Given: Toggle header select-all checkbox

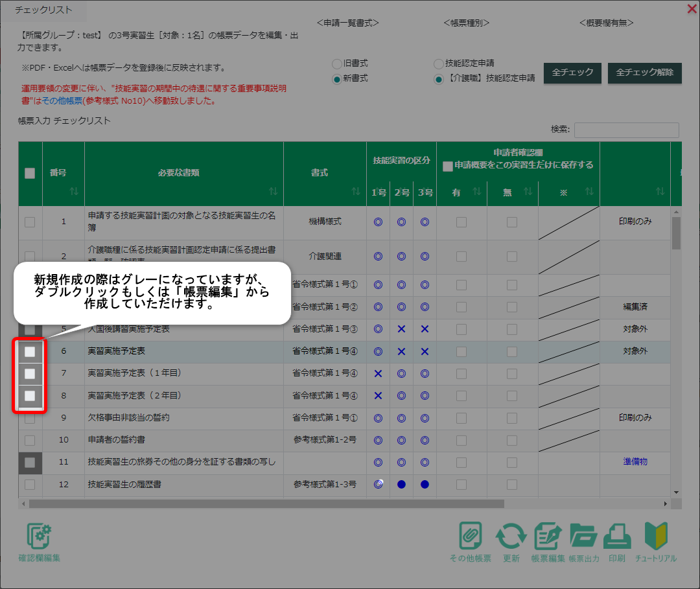Looking at the screenshot, I should tap(30, 173).
